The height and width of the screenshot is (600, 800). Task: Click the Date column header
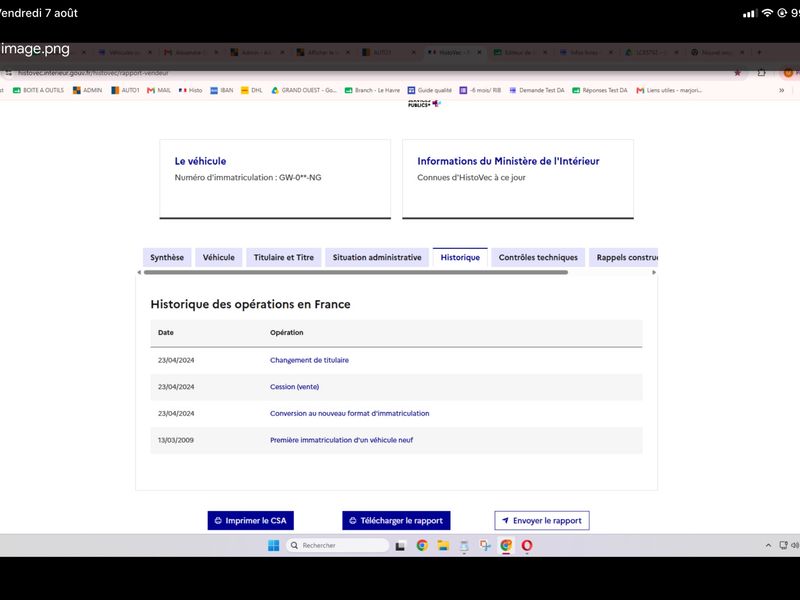(x=166, y=333)
